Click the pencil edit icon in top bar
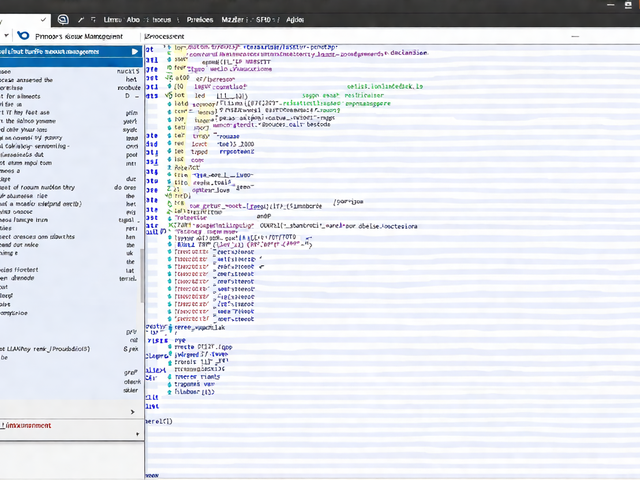This screenshot has height=480, width=640. tap(81, 20)
